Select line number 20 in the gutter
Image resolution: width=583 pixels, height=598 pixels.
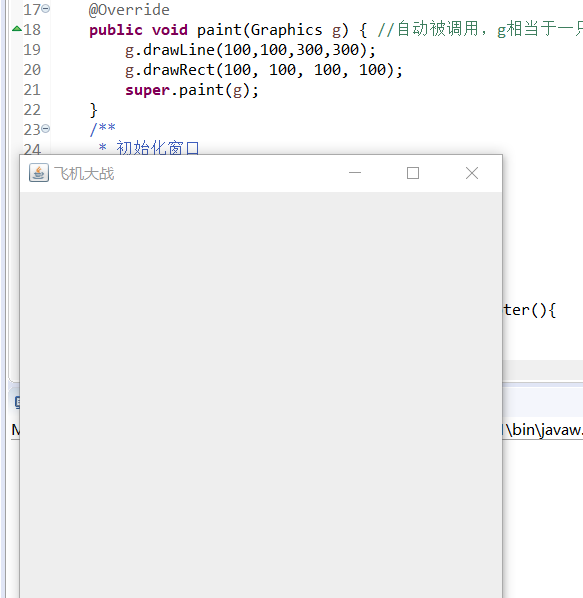click(x=32, y=70)
